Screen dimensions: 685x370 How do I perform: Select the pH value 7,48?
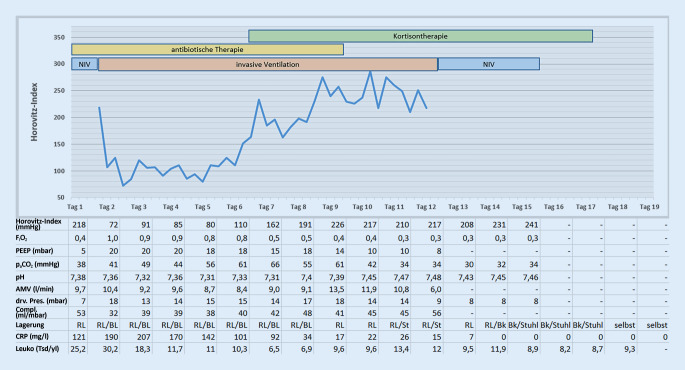[x=434, y=277]
